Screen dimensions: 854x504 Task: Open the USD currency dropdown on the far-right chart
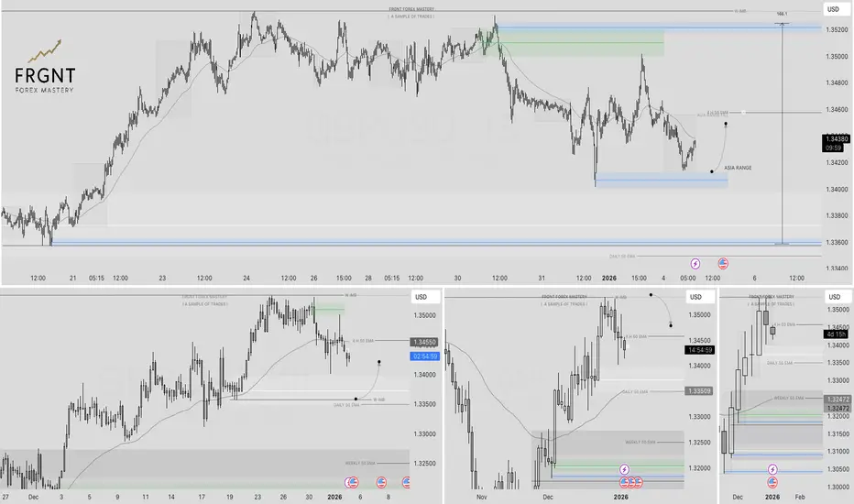click(836, 297)
